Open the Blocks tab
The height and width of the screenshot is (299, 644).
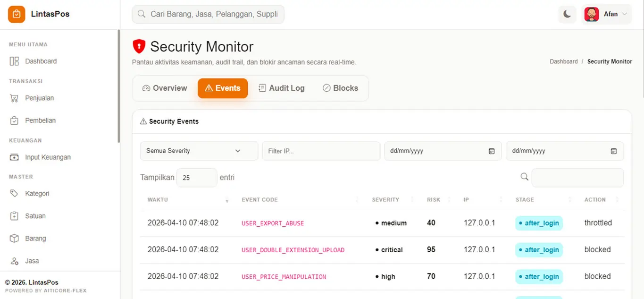click(x=340, y=88)
